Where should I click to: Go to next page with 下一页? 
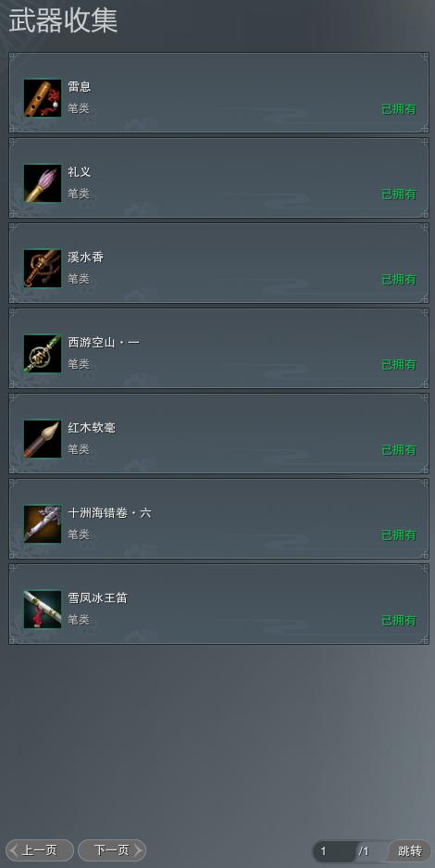[112, 850]
